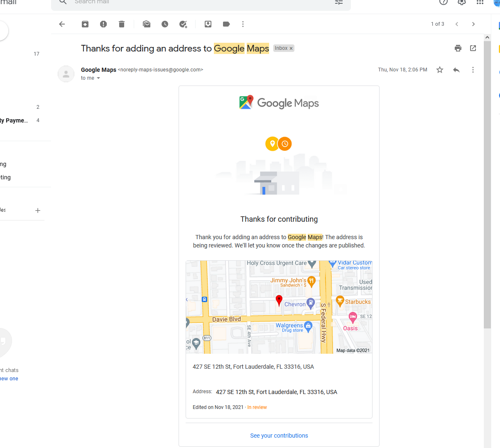Click the '1 of 3' message counter
This screenshot has height=448, width=500.
tap(437, 24)
